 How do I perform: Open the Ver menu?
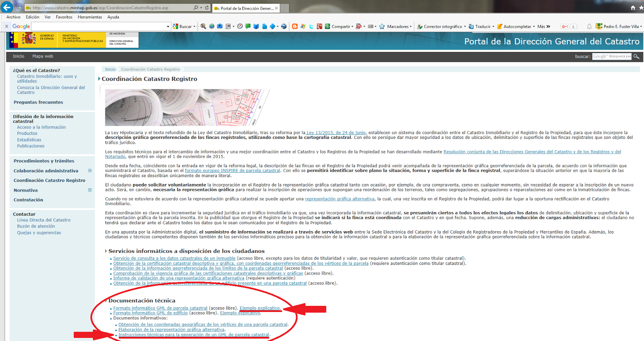(47, 17)
